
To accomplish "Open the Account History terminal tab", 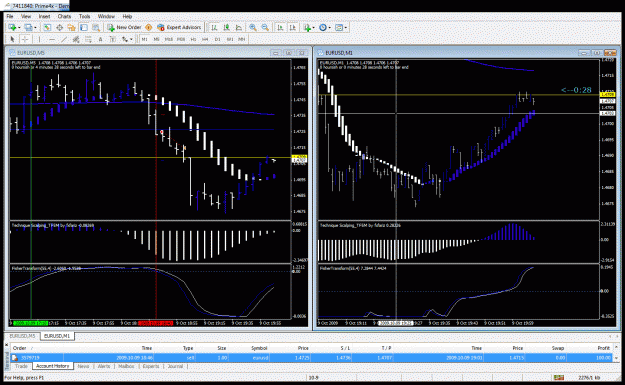I will (x=53, y=366).
